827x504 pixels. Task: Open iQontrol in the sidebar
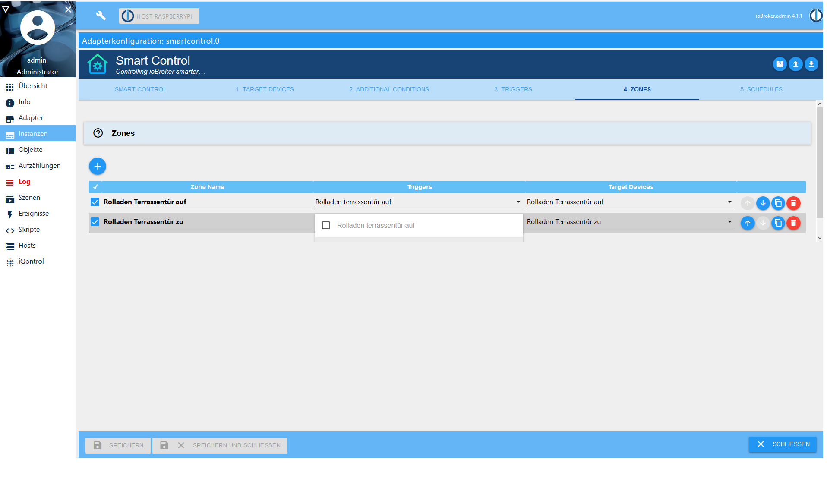pyautogui.click(x=38, y=261)
